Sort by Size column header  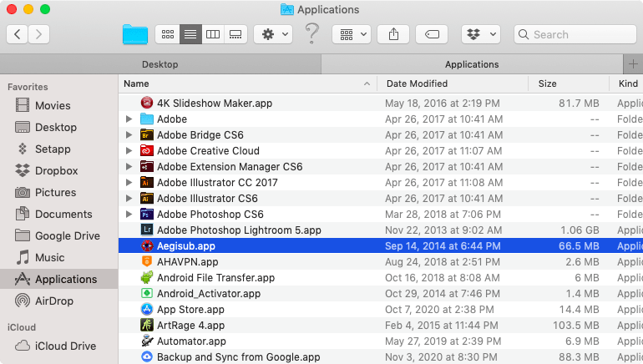click(569, 83)
